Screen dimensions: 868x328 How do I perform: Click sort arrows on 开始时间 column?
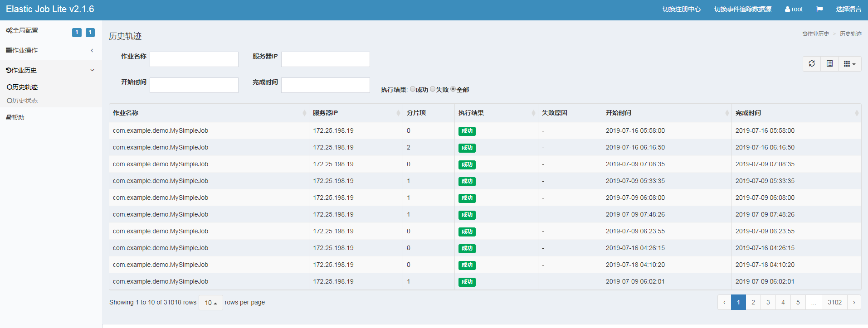[727, 113]
